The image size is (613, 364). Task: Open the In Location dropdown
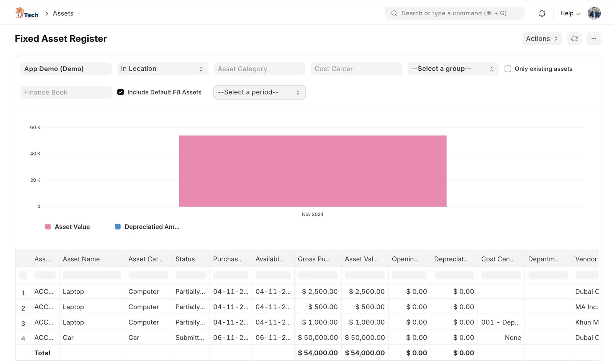click(162, 69)
